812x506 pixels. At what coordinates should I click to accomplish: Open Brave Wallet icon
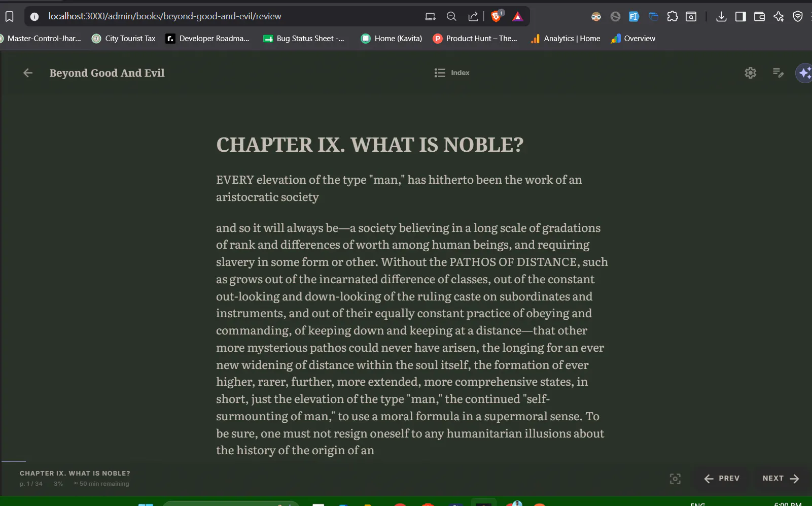point(759,17)
